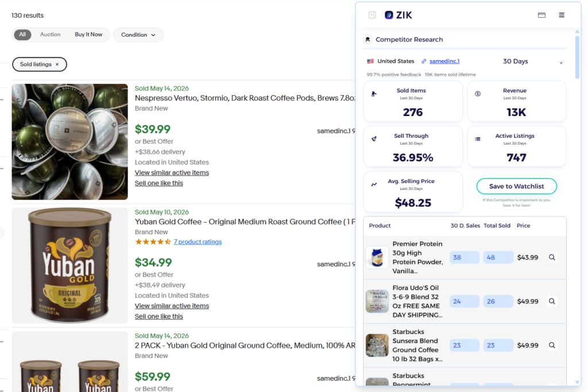
Task: Click Premier Protein 30g product name
Action: (417, 258)
